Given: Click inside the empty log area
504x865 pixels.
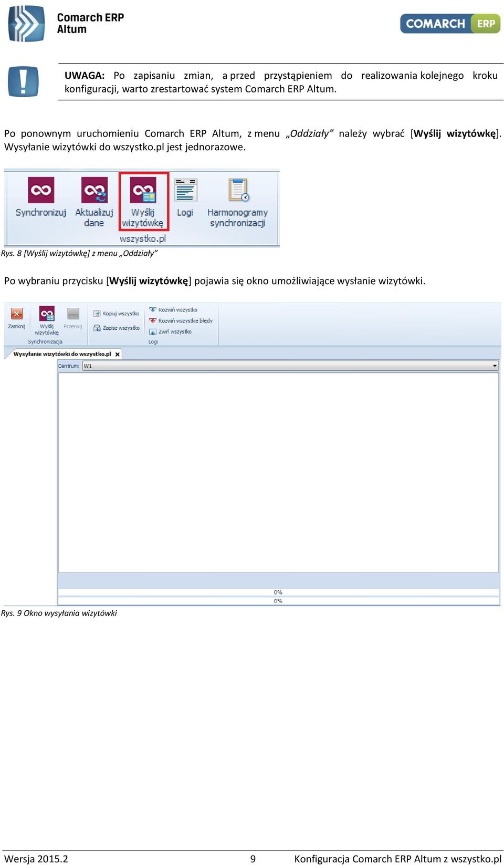Looking at the screenshot, I should point(278,472).
